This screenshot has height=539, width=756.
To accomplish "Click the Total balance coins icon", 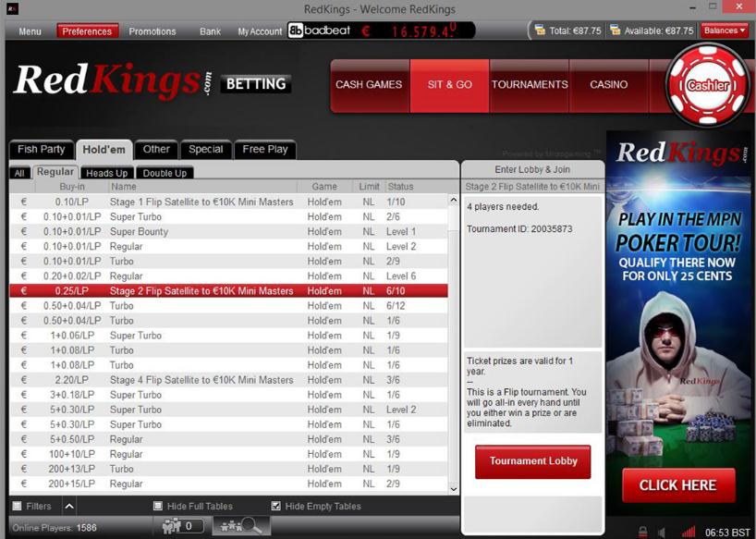I will tap(540, 31).
